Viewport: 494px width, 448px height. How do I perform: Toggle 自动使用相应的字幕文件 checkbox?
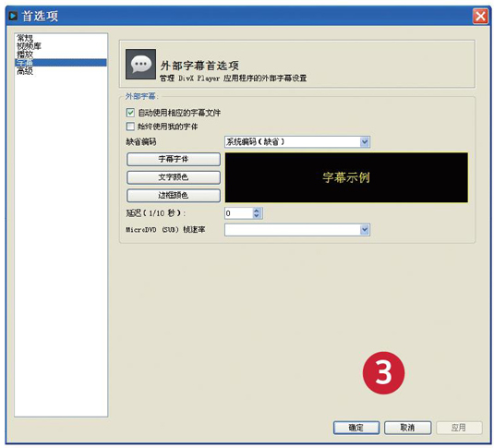(130, 113)
